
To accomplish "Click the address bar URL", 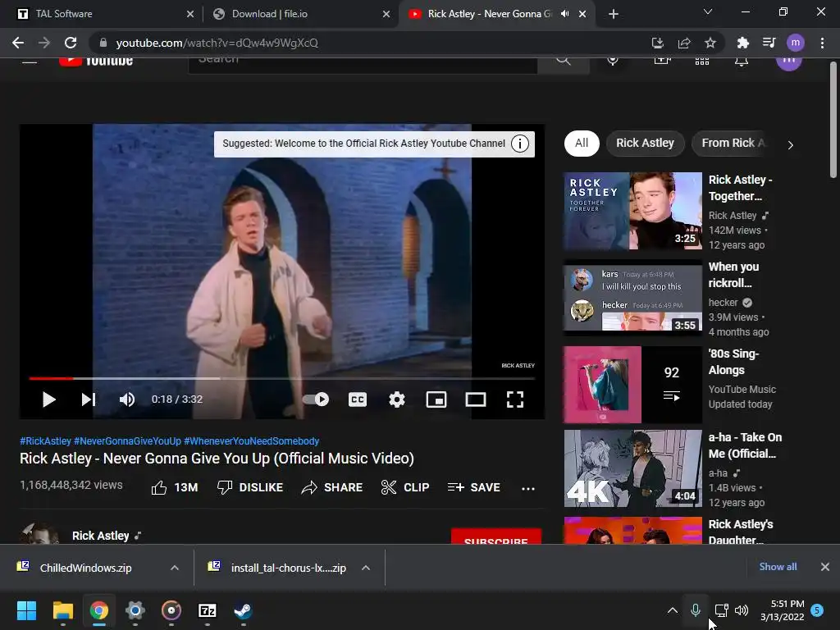I will coord(217,43).
